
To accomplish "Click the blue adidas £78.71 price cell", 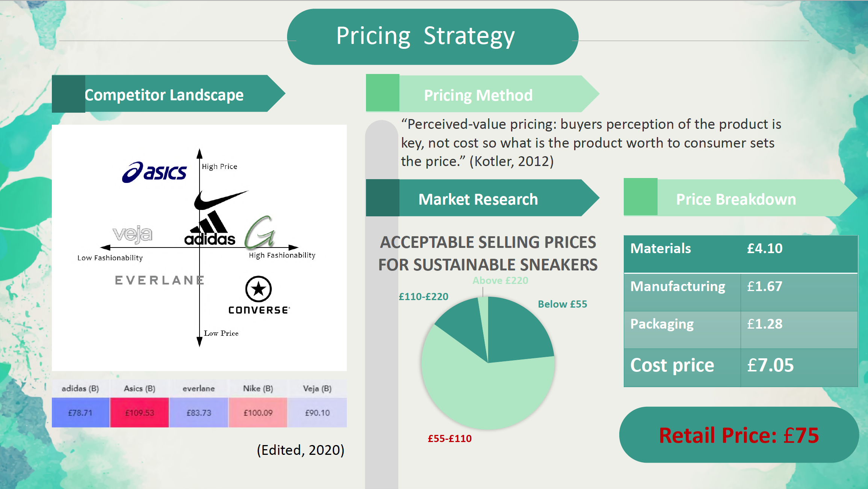I will pyautogui.click(x=80, y=412).
